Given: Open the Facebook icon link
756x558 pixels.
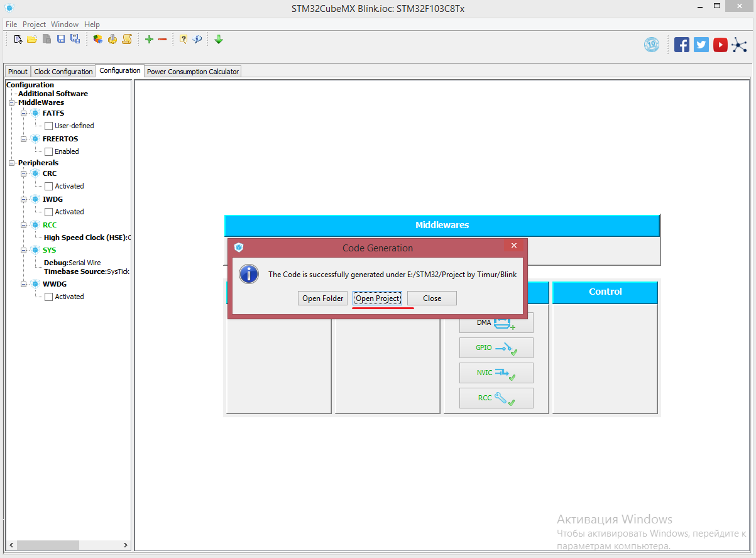Looking at the screenshot, I should 682,45.
